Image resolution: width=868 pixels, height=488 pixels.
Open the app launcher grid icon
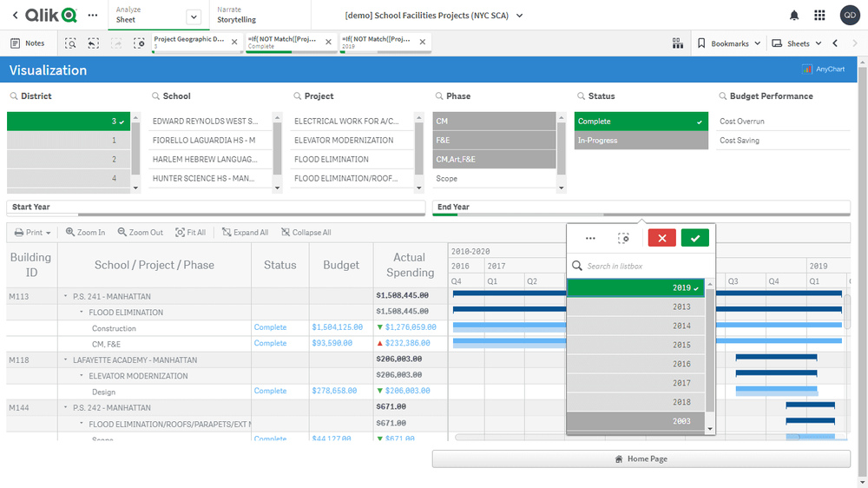(819, 16)
